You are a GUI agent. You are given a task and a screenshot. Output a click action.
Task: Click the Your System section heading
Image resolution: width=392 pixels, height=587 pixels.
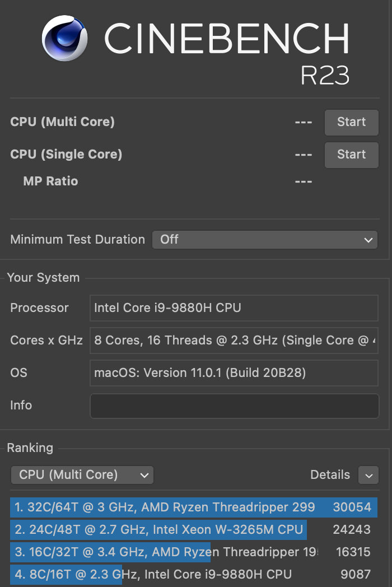43,278
